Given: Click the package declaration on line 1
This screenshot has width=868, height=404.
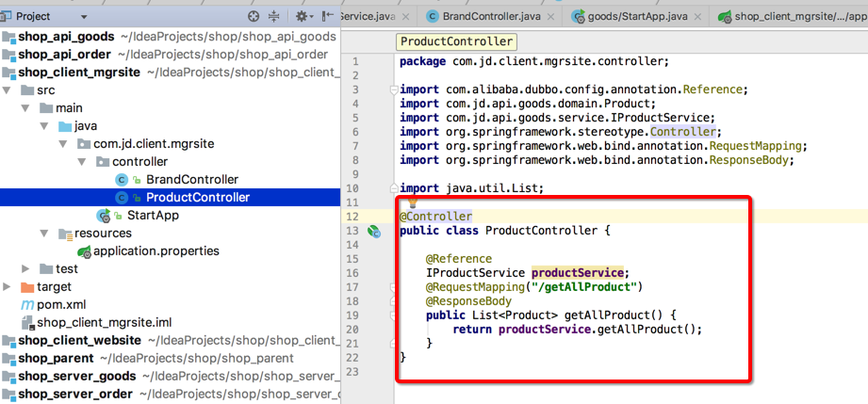Looking at the screenshot, I should 534,61.
